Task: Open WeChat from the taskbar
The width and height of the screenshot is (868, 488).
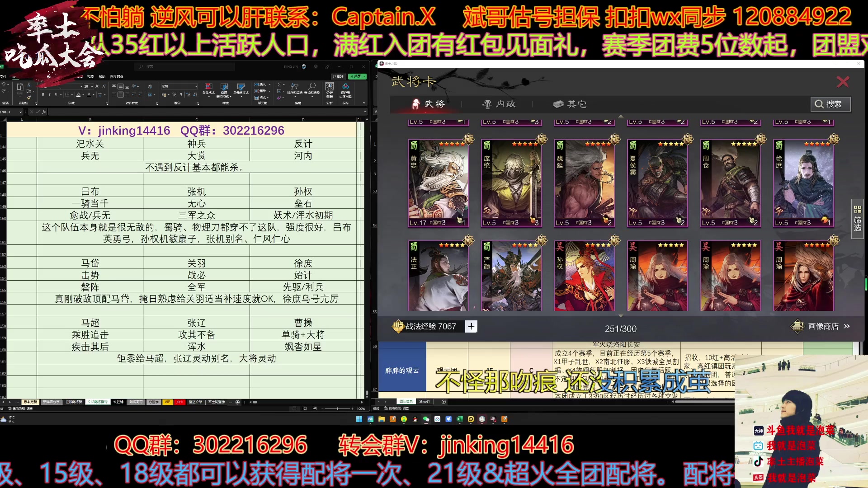Action: (426, 419)
